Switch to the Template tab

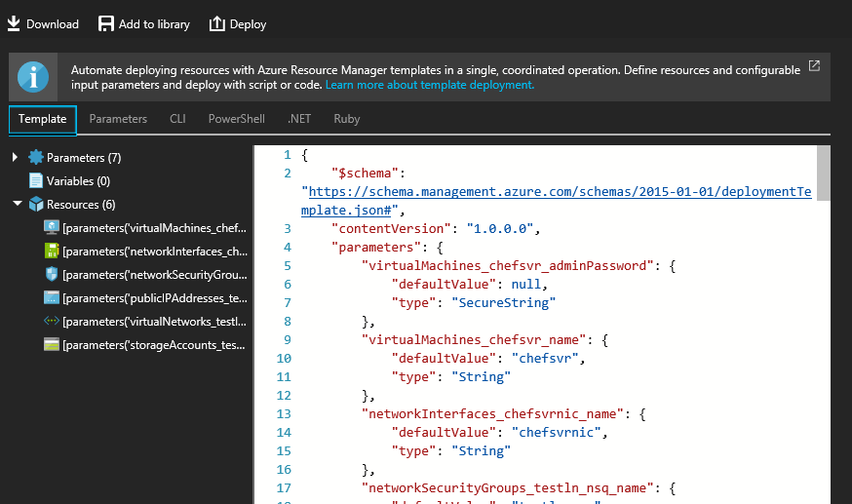(42, 119)
